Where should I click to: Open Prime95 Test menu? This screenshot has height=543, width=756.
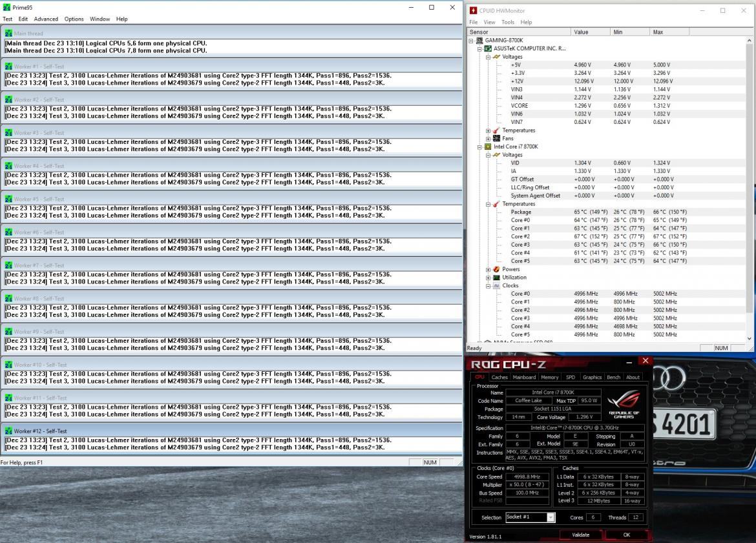tap(7, 19)
